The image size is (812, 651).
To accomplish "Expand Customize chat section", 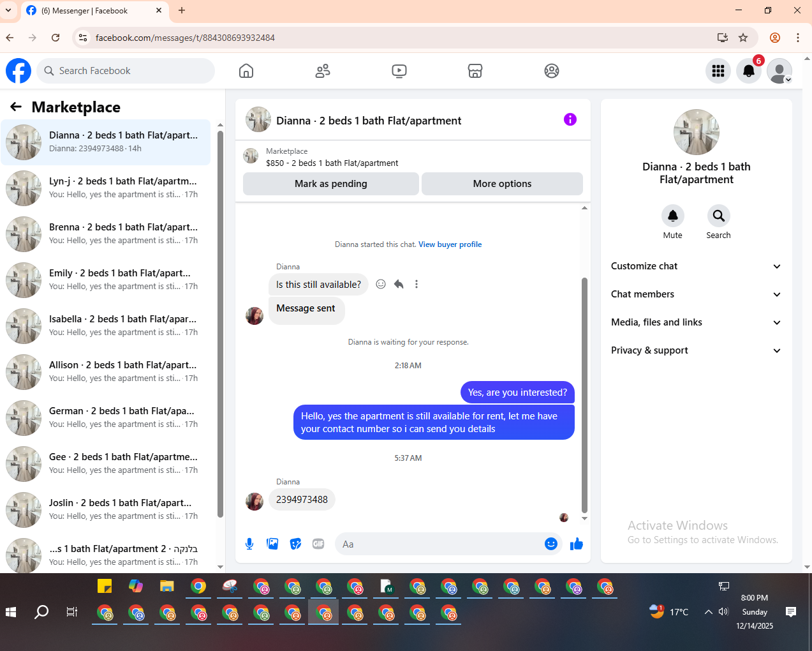I will click(x=696, y=266).
